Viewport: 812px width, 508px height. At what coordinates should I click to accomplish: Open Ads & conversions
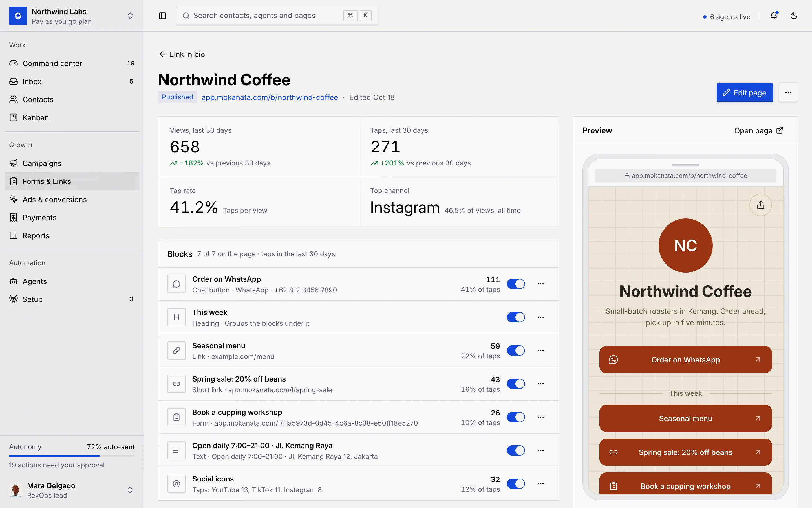click(72, 200)
